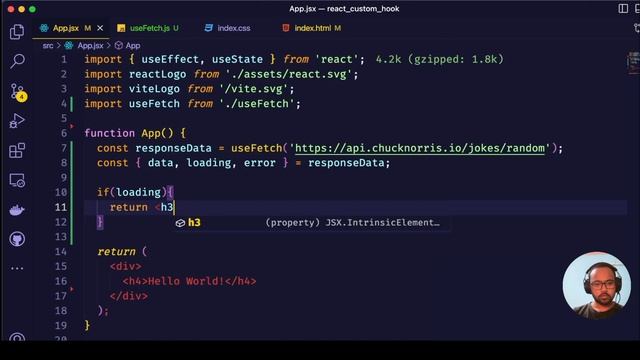Click line number 14 in the gutter
Screen dimensions: 640x360
point(61,251)
